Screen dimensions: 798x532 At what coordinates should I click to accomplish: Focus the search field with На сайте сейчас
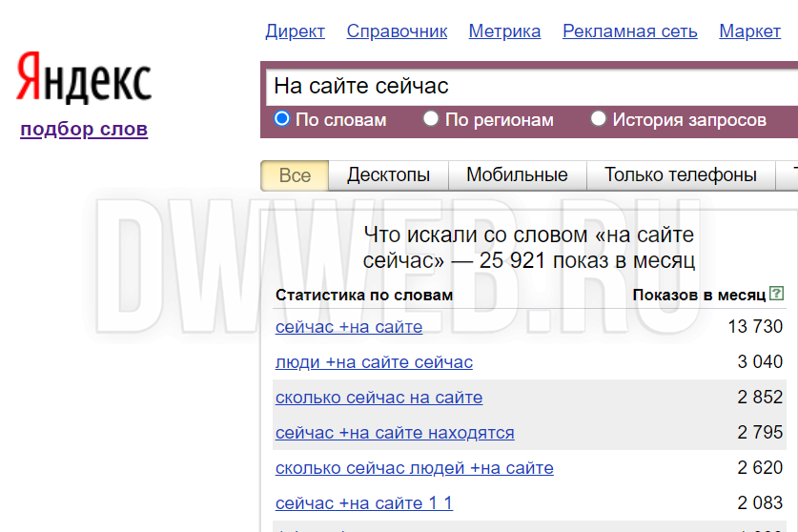[x=531, y=86]
